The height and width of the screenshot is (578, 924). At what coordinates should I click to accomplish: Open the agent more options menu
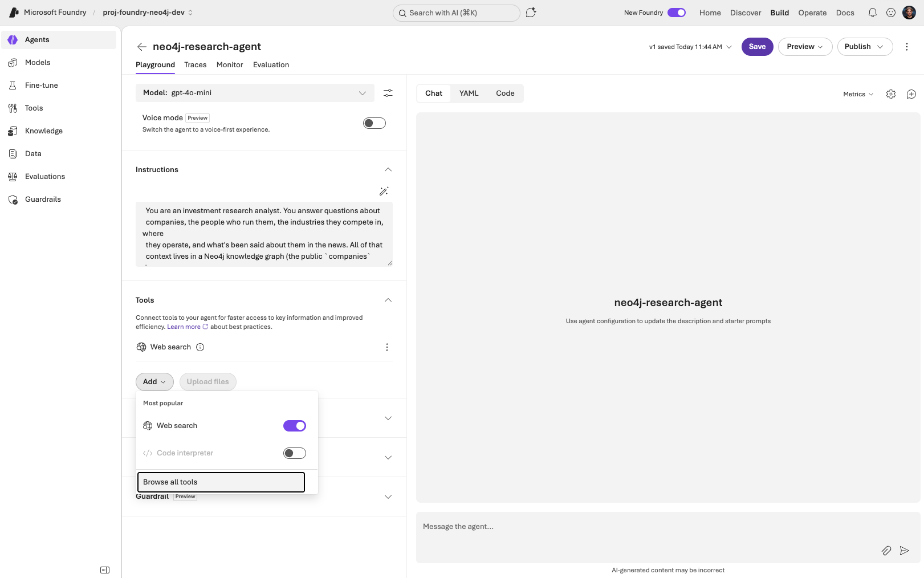click(x=907, y=47)
